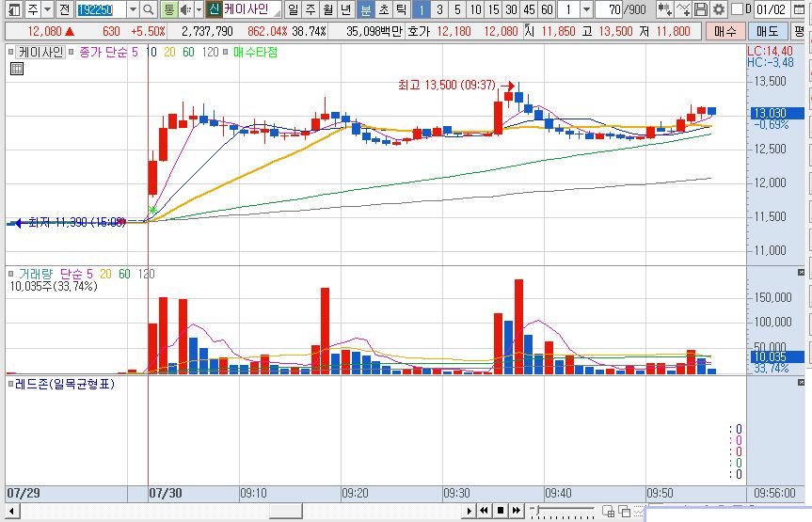Image resolution: width=812 pixels, height=522 pixels.
Task: Click the custom interval input box
Action: coord(569,9)
